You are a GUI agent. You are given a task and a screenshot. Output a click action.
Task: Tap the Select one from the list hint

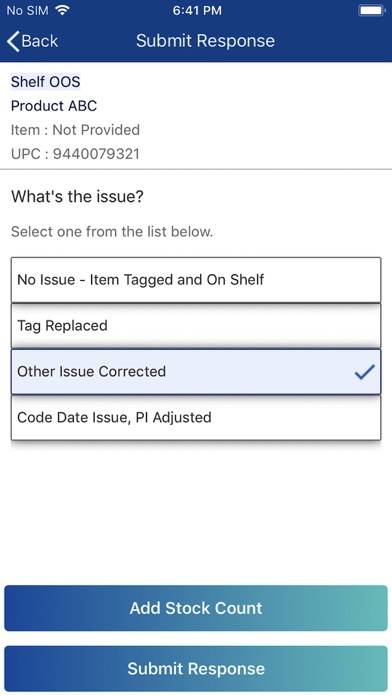pos(112,231)
